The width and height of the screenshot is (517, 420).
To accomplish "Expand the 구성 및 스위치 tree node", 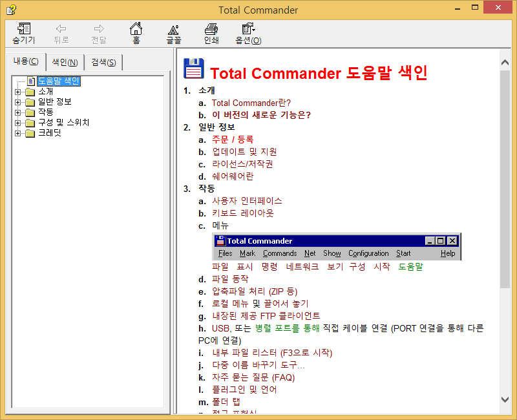I will click(18, 123).
